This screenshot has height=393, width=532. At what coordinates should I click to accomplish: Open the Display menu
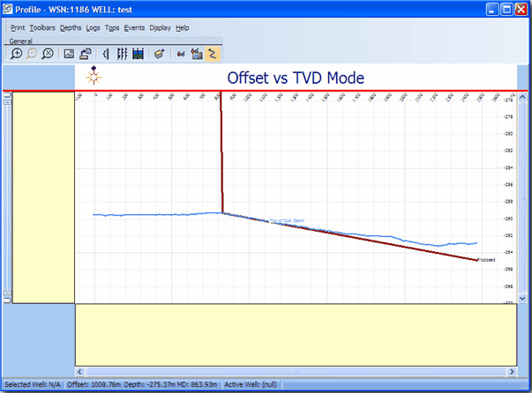click(x=160, y=28)
